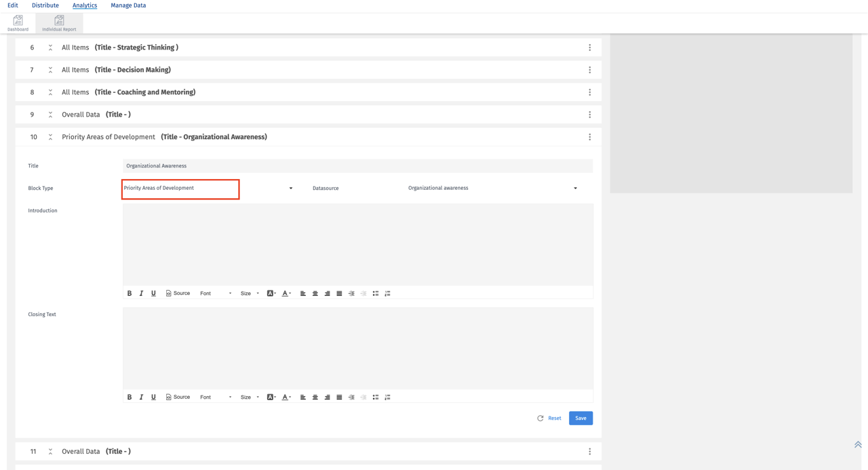Apply justify alignment in the Closing Text toolbar

[338, 397]
